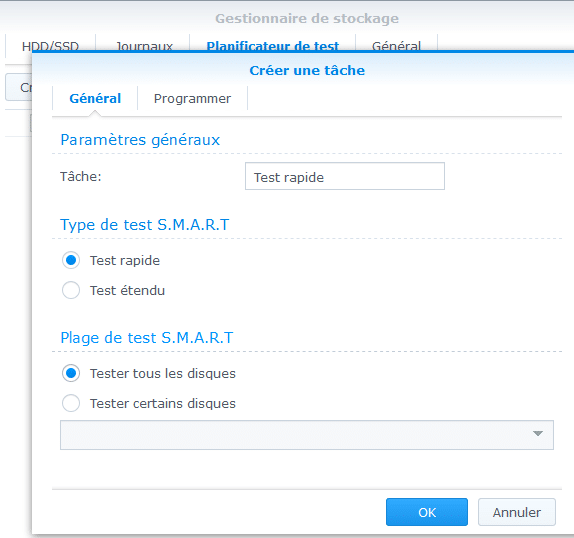Click the Gestionnaire de stockage window title
Viewport: 574px width, 538px height.
click(307, 18)
